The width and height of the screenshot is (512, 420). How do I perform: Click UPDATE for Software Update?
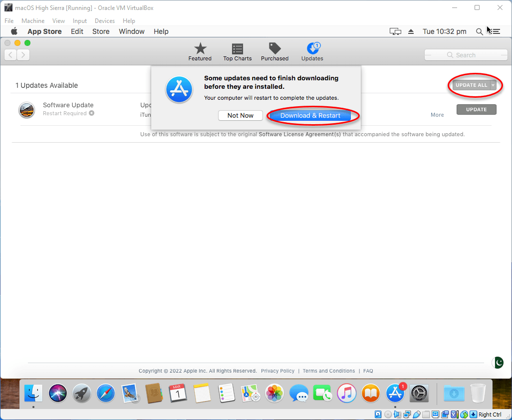click(477, 110)
